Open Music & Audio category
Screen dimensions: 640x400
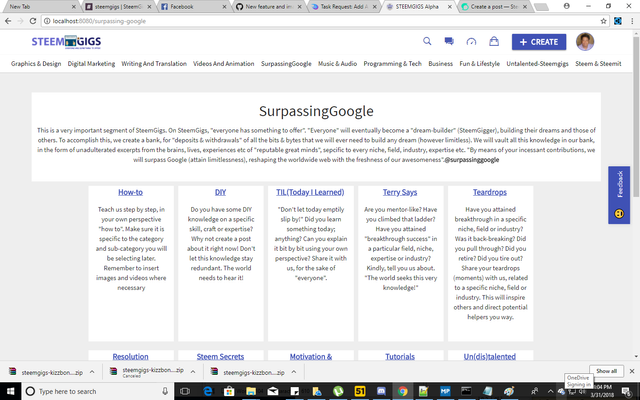pos(338,64)
